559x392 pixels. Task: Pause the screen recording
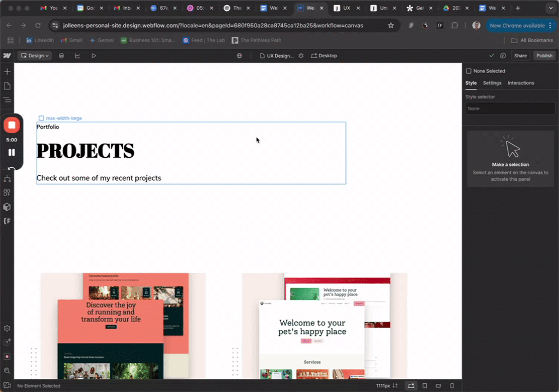point(11,153)
